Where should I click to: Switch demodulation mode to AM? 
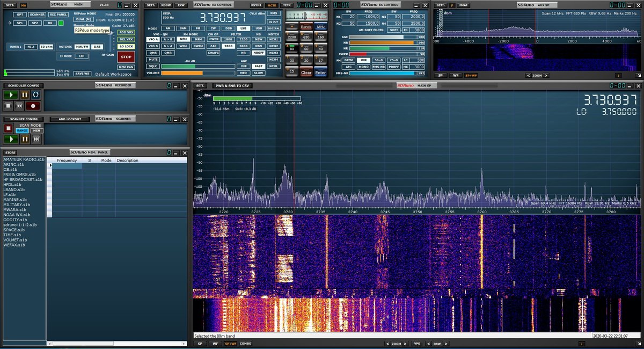point(168,28)
